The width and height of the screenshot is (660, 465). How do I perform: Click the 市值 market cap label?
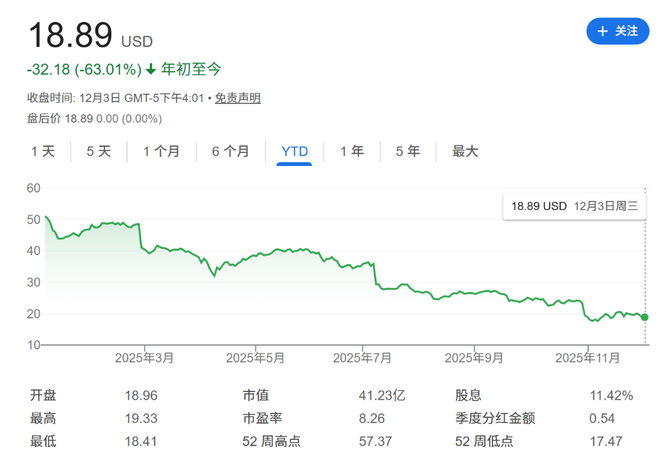[256, 395]
